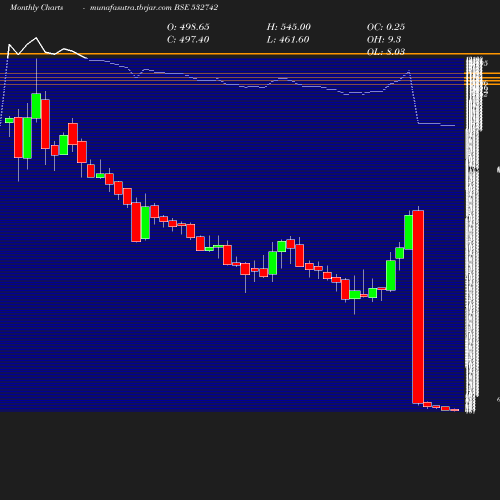Click the 'munafasutra.tbrjar.com BSE 532742' text
Image resolution: width=500 pixels, height=500 pixels.
pyautogui.click(x=154, y=8)
